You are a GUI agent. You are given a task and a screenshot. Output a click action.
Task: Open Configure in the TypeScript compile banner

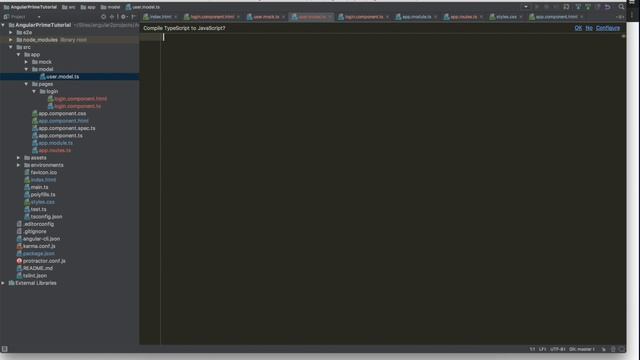coord(607,28)
